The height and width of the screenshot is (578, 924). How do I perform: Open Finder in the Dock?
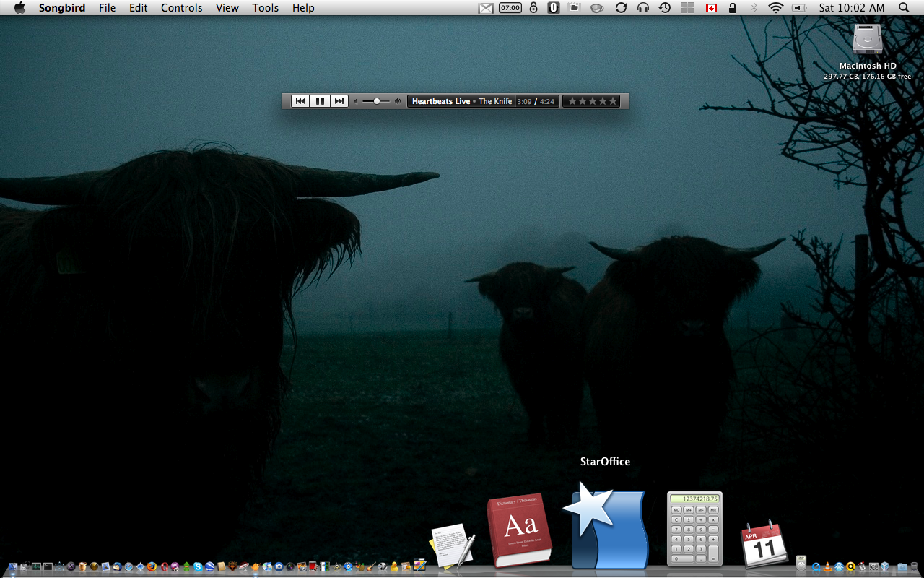(13, 567)
